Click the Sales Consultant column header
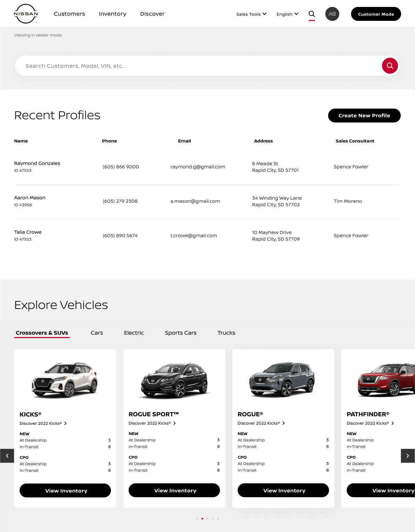The width and height of the screenshot is (415, 532). [355, 141]
